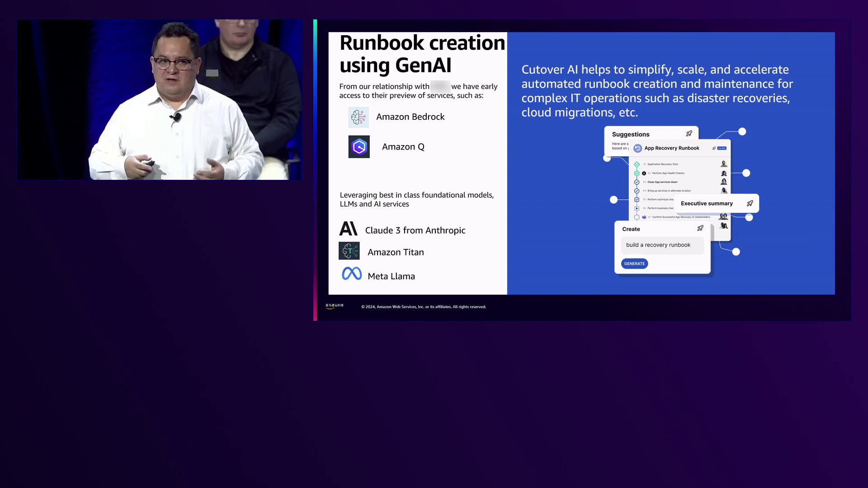Image resolution: width=868 pixels, height=488 pixels.
Task: Click the 'Amazon Q' label
Action: click(403, 147)
